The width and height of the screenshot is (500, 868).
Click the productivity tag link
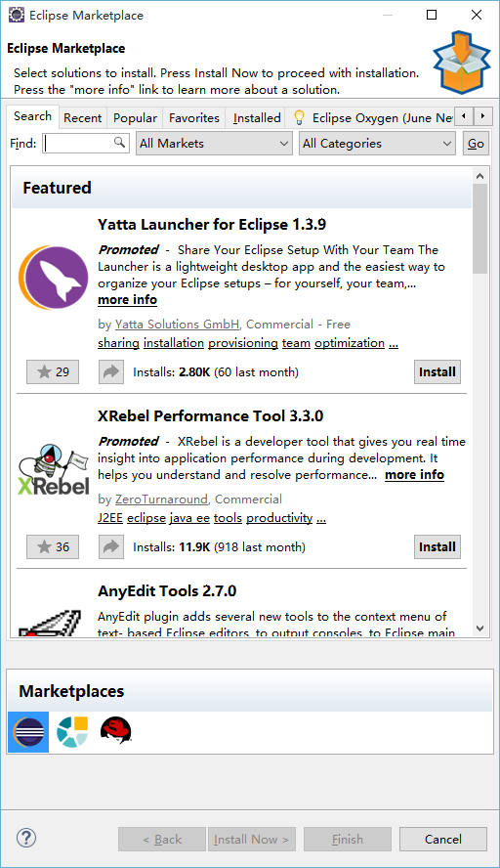click(x=279, y=518)
